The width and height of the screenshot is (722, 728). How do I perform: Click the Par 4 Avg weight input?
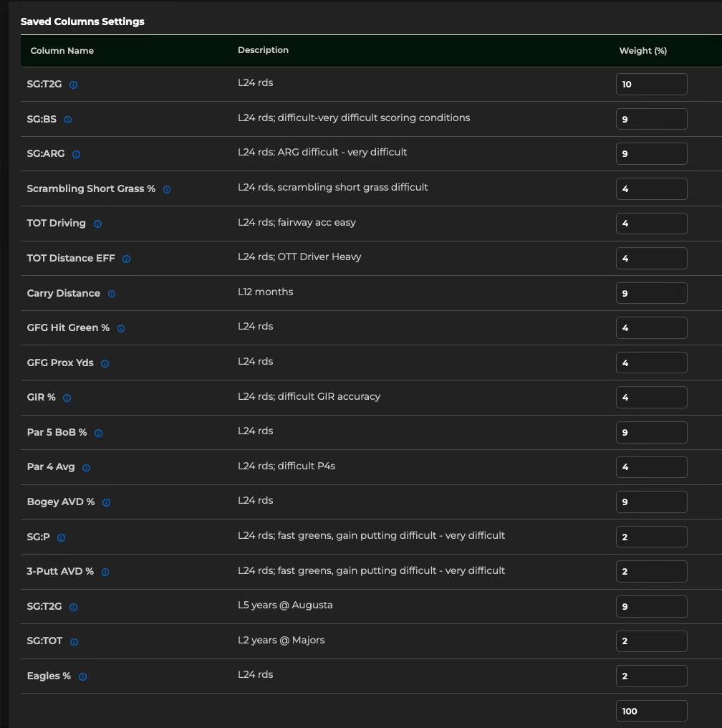click(652, 467)
